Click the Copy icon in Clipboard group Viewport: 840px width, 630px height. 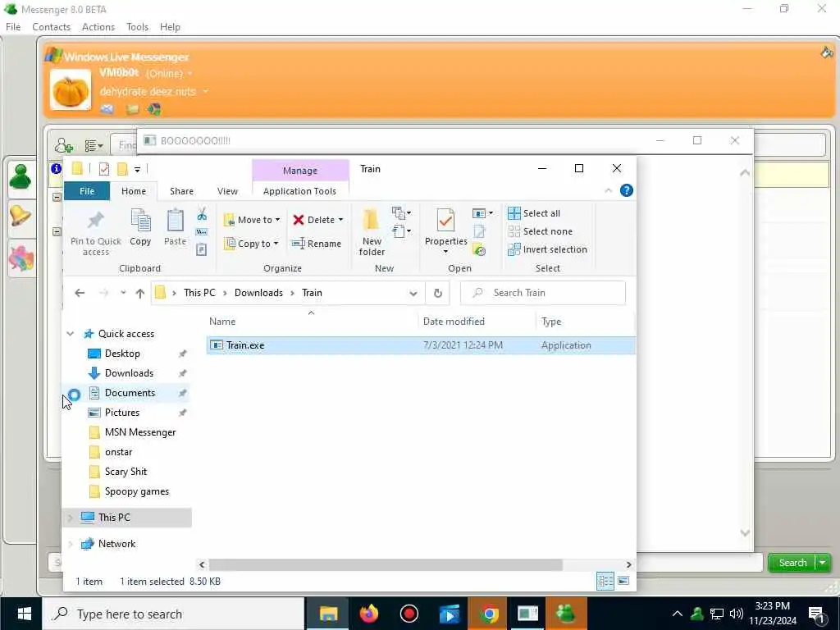tap(141, 220)
